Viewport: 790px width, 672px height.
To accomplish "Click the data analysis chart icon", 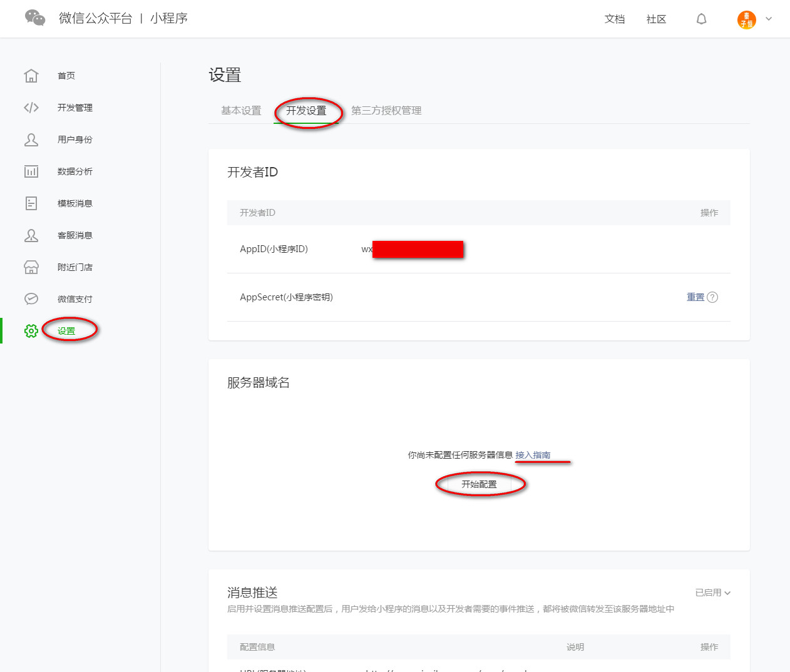I will [x=31, y=171].
